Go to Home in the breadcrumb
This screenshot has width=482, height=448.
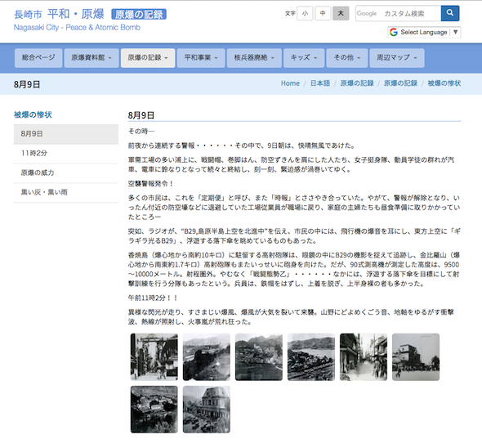tap(290, 83)
